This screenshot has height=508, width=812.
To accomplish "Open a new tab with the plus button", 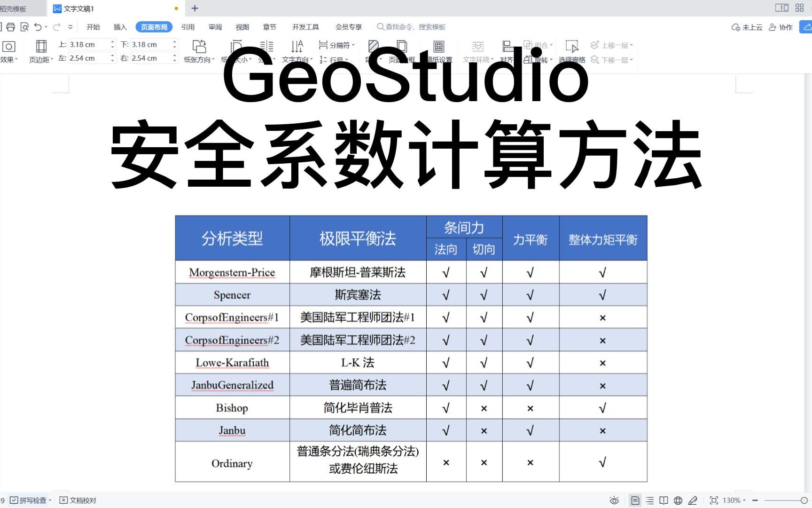I will [195, 8].
